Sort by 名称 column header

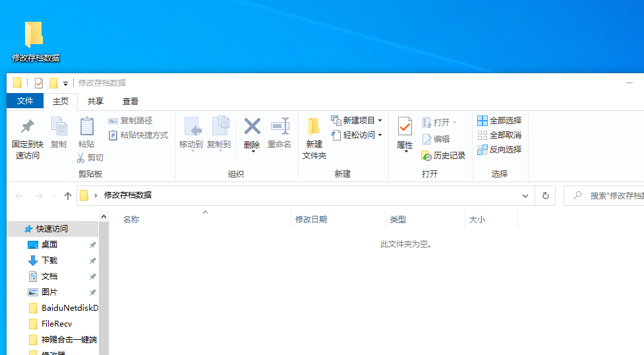(x=131, y=220)
